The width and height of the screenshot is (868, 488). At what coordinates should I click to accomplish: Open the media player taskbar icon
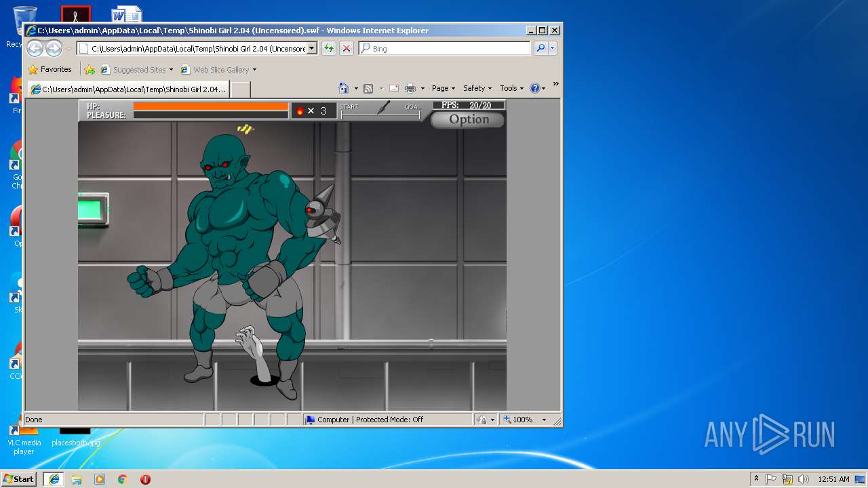point(100,479)
